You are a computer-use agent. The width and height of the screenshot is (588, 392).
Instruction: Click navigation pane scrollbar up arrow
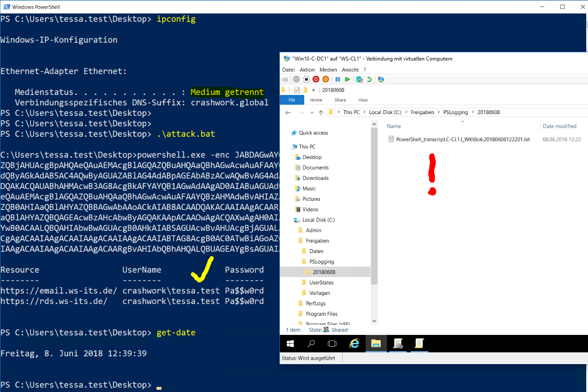coord(374,124)
